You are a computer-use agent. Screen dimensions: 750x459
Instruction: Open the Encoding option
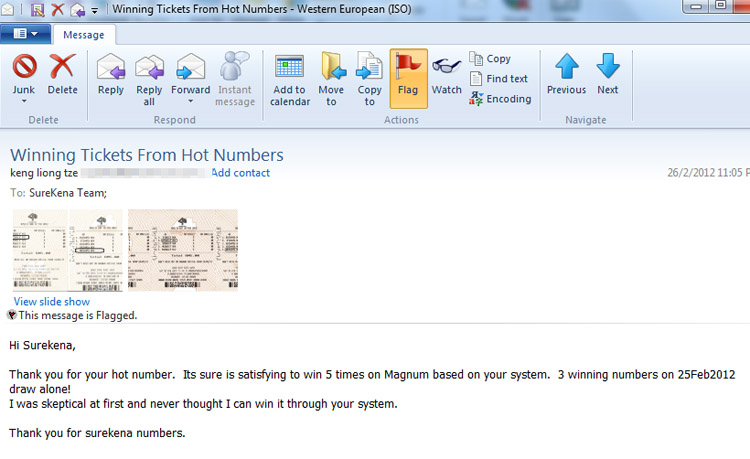click(500, 98)
